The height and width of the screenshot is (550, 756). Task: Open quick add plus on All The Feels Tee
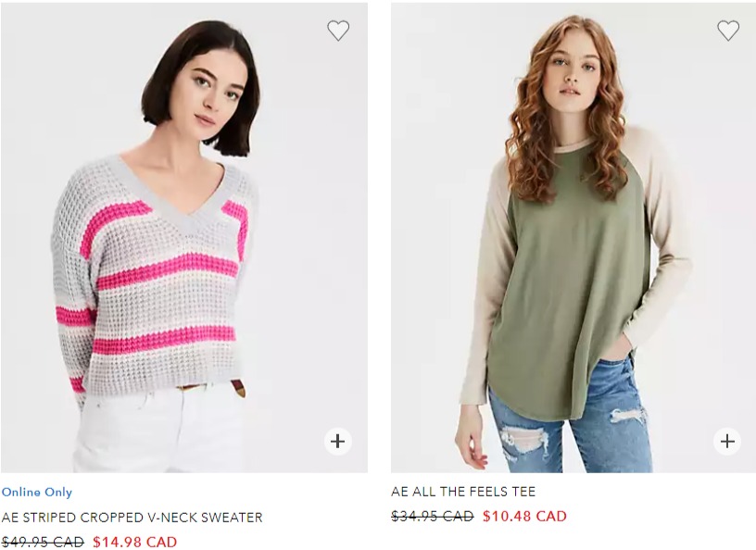point(727,441)
